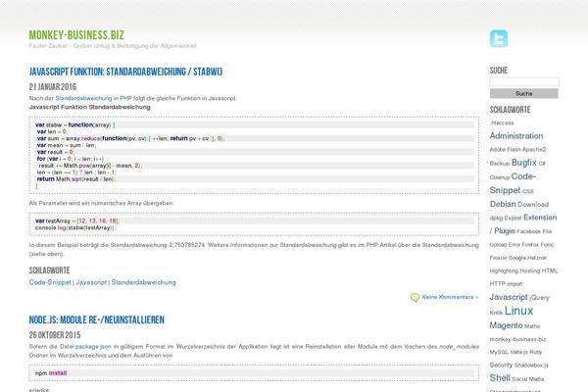Select the Javascript tag below the first post
The image size is (588, 392).
(91, 282)
